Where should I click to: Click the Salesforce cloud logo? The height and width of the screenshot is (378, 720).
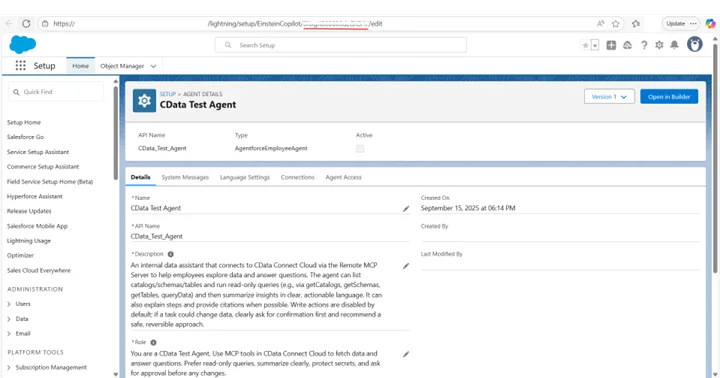22,45
